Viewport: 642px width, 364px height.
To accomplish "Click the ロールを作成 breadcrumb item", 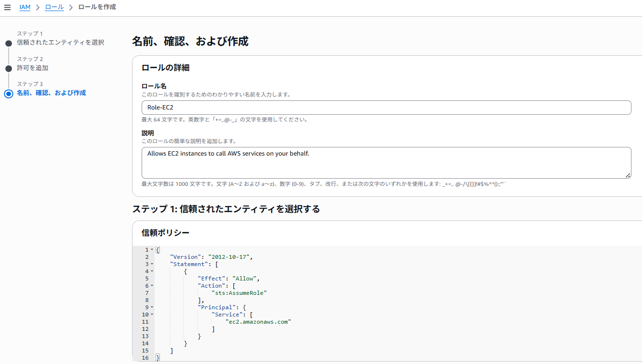I will pyautogui.click(x=97, y=7).
